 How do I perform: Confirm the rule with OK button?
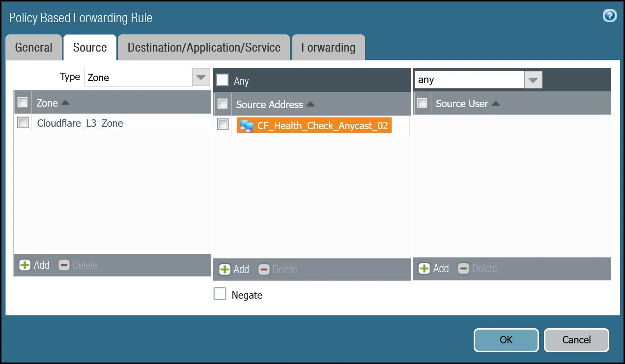coord(506,340)
